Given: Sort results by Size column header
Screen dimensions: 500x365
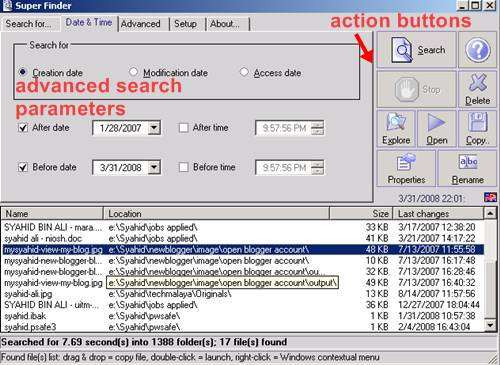Looking at the screenshot, I should 361,213.
